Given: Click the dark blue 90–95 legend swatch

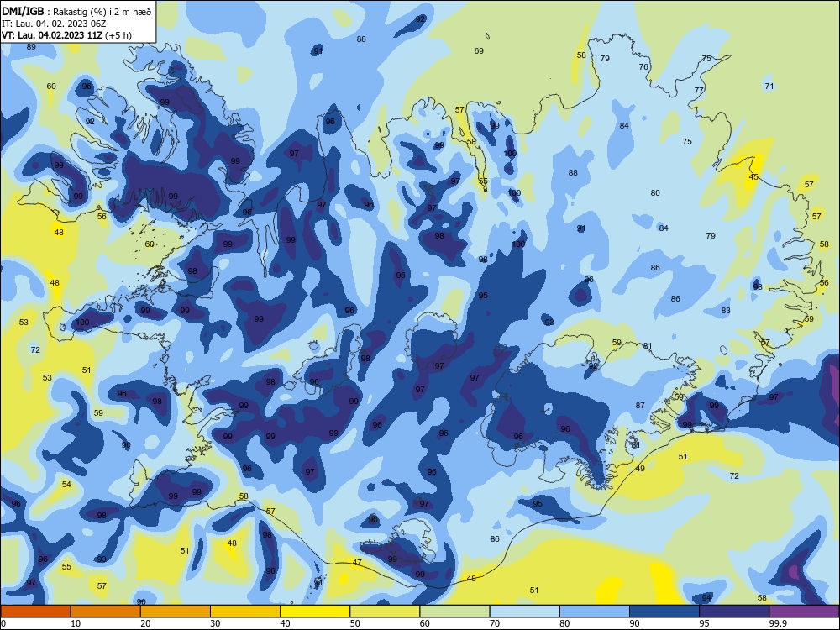Looking at the screenshot, I should pos(664,612).
